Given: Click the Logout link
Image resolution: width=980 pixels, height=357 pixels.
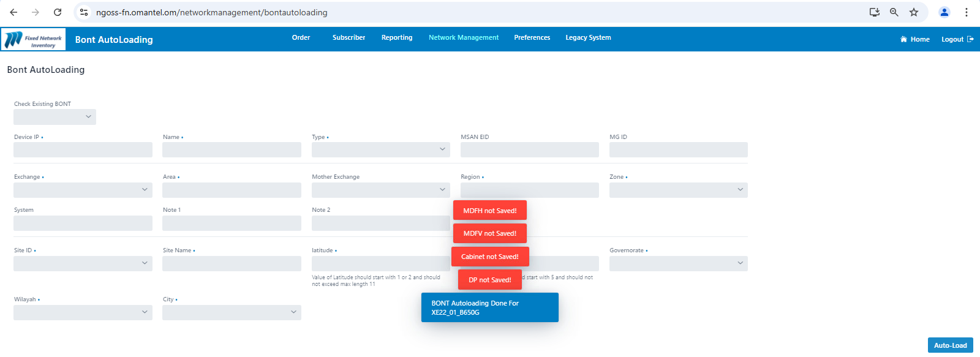Looking at the screenshot, I should pyautogui.click(x=957, y=39).
